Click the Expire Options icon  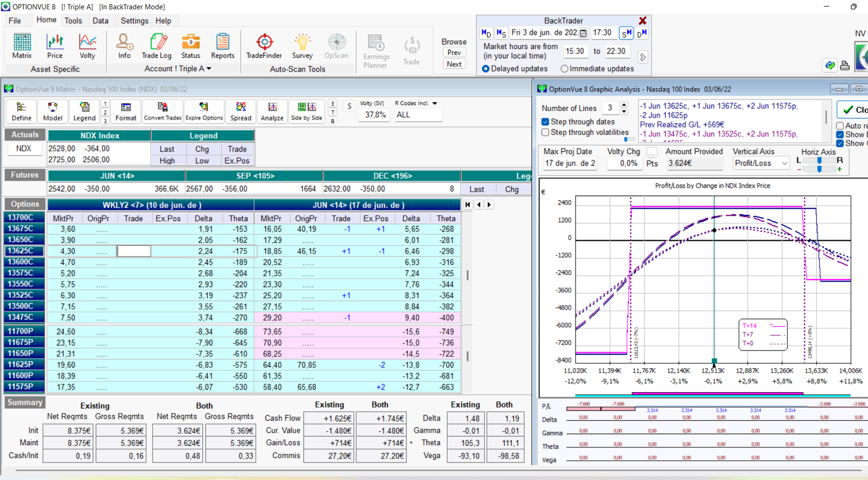point(204,111)
